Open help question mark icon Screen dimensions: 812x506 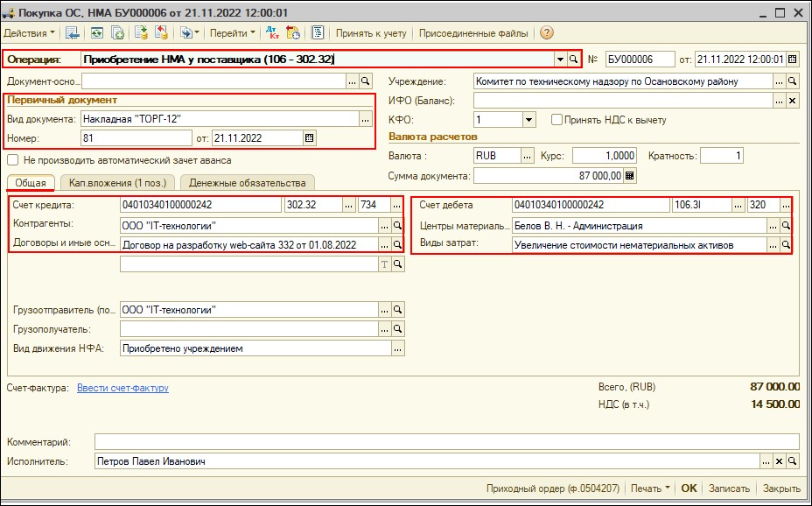click(x=546, y=33)
